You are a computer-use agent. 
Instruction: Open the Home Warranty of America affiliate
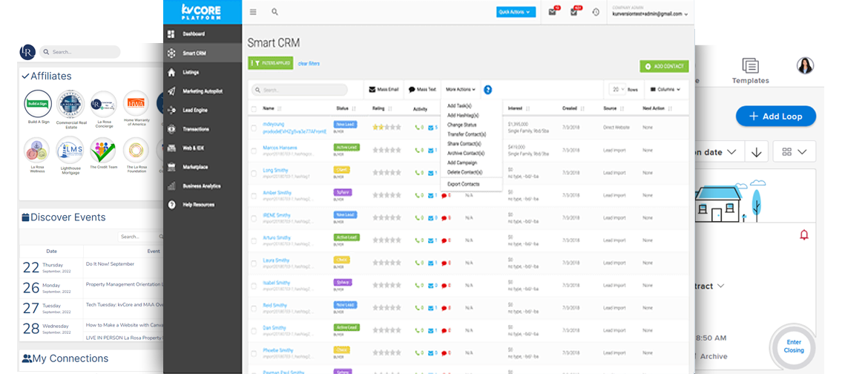(137, 104)
